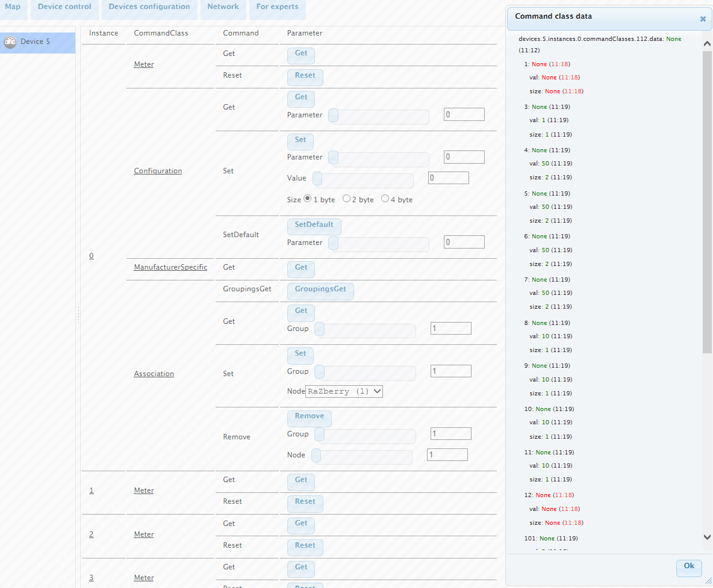
Task: Select the 4 byte size option
Action: [385, 199]
